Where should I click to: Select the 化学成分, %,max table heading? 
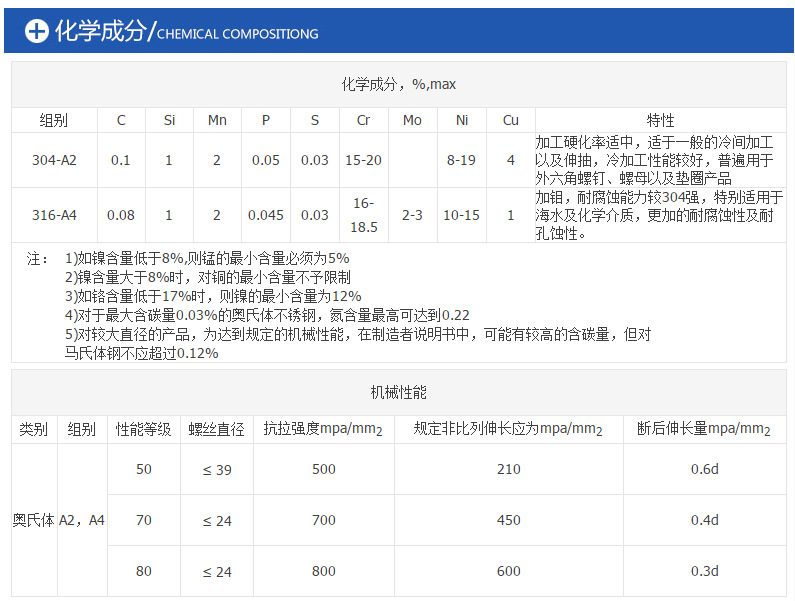[x=398, y=84]
